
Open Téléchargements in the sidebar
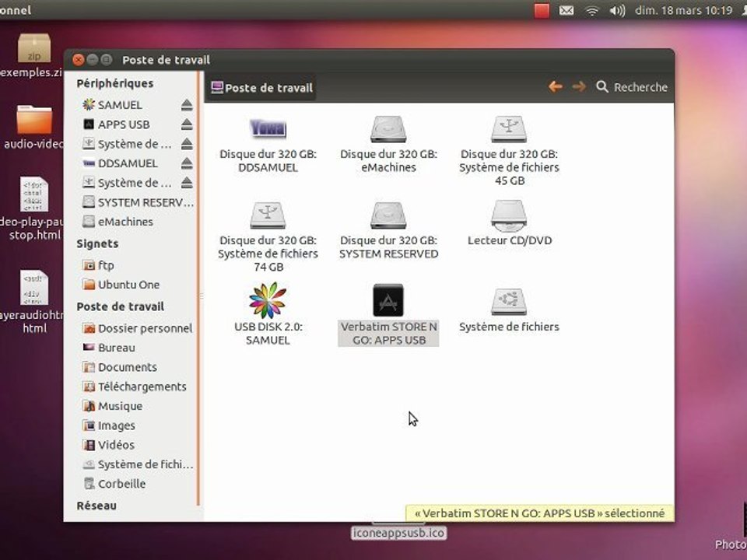click(x=135, y=387)
